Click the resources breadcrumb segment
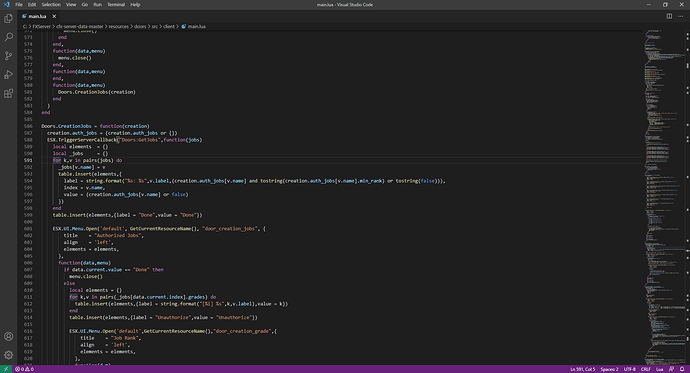This screenshot has width=690, height=373. click(119, 26)
